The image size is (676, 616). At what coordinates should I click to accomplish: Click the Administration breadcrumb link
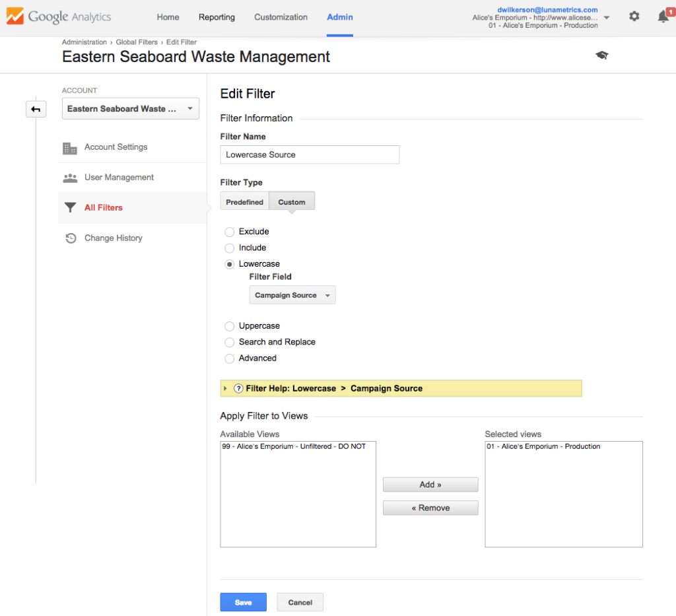coord(84,42)
